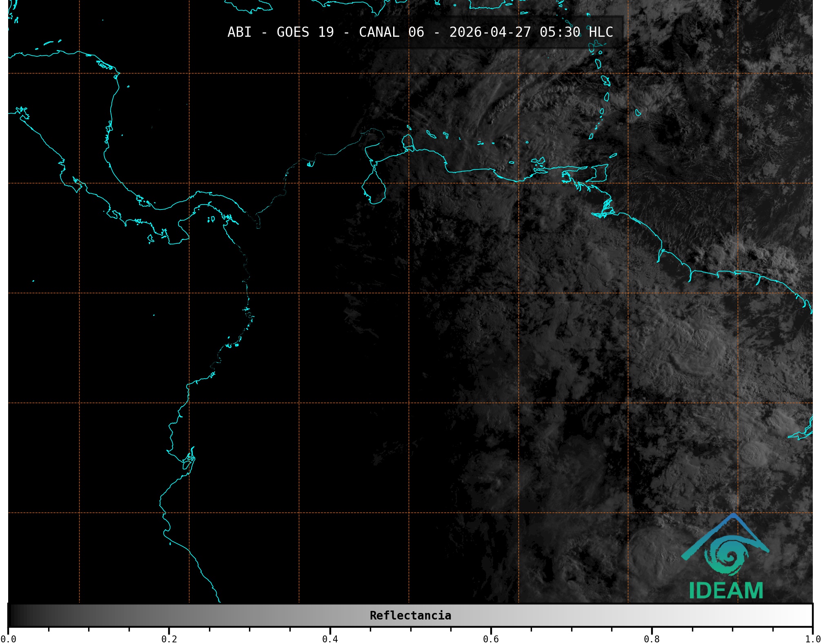Click the image title 'ABI - GOES 19'
The image size is (821, 644).
pyautogui.click(x=280, y=32)
